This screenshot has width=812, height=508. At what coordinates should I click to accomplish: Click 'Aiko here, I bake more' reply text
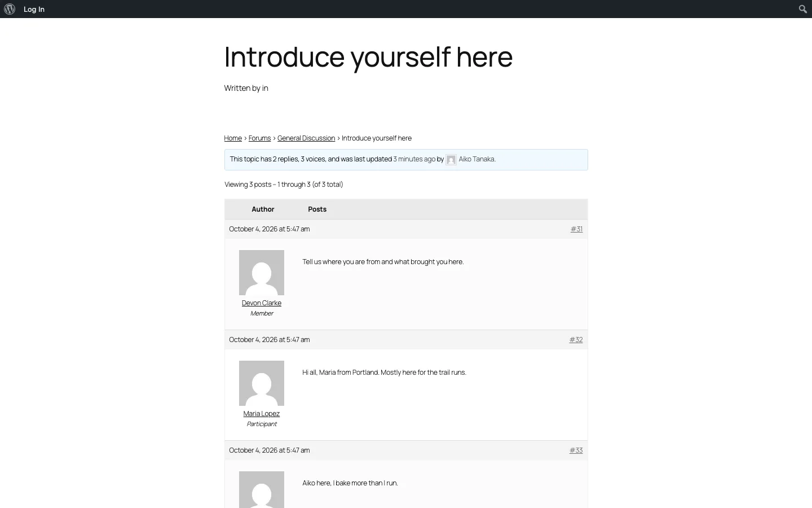click(350, 483)
